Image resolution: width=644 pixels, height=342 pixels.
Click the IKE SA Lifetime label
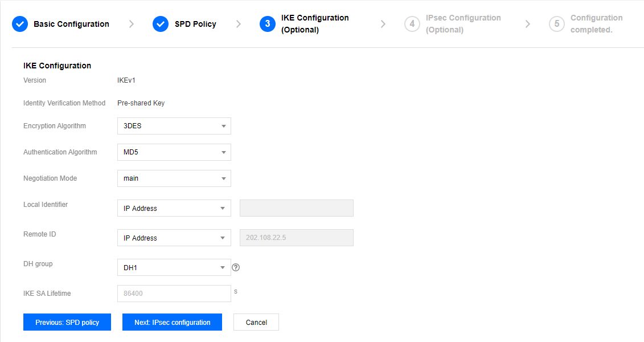47,294
